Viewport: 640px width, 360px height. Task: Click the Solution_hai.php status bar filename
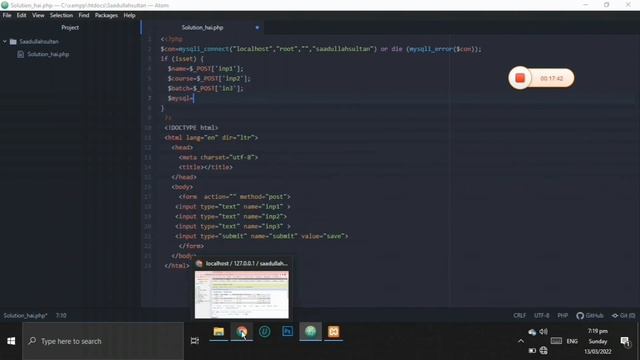[x=25, y=316]
